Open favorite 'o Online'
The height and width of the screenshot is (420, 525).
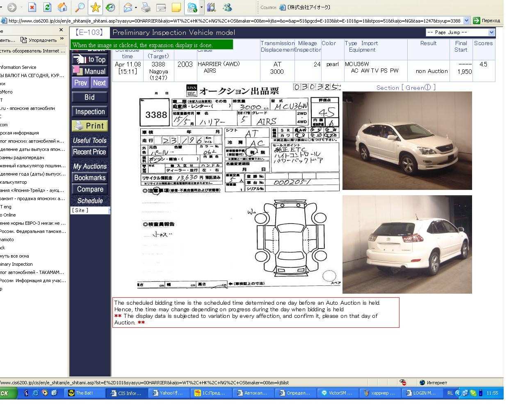pyautogui.click(x=8, y=215)
